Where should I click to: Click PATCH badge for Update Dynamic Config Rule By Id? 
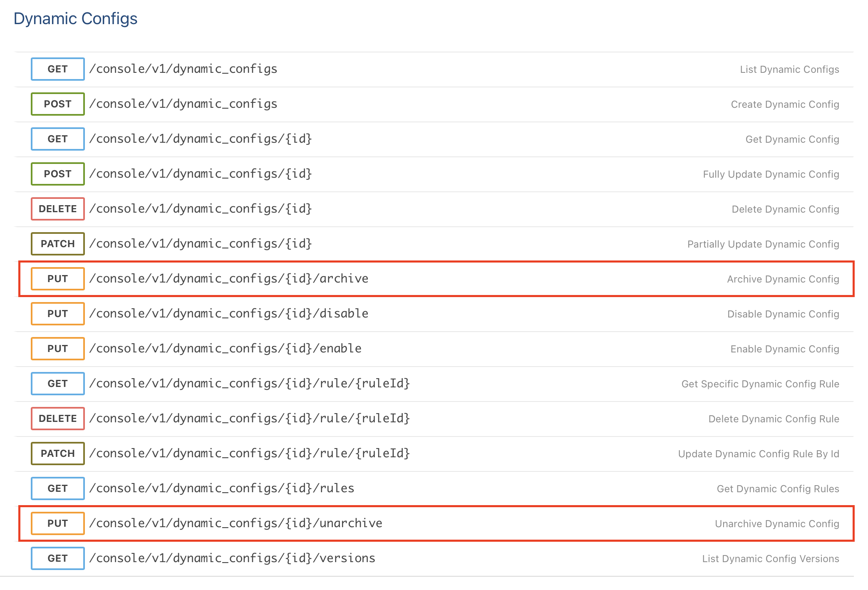[x=58, y=454]
